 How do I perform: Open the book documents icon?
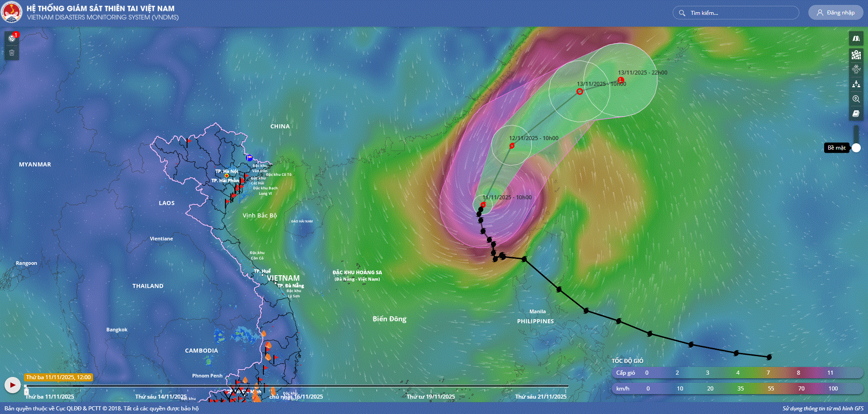856,113
